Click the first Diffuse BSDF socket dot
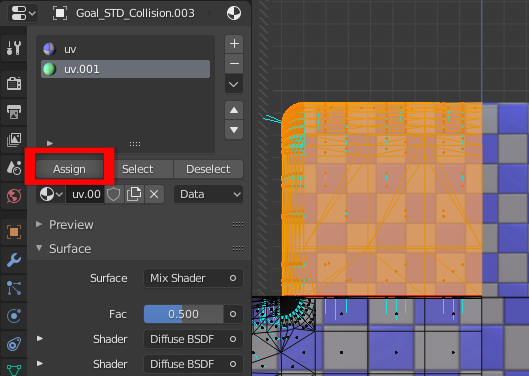Image resolution: width=529 pixels, height=376 pixels. click(x=233, y=339)
